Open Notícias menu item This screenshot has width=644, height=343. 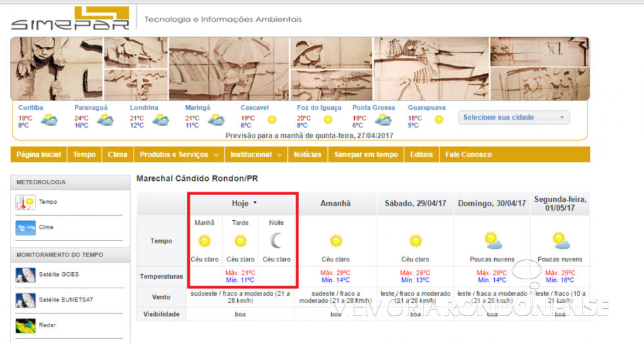click(308, 154)
